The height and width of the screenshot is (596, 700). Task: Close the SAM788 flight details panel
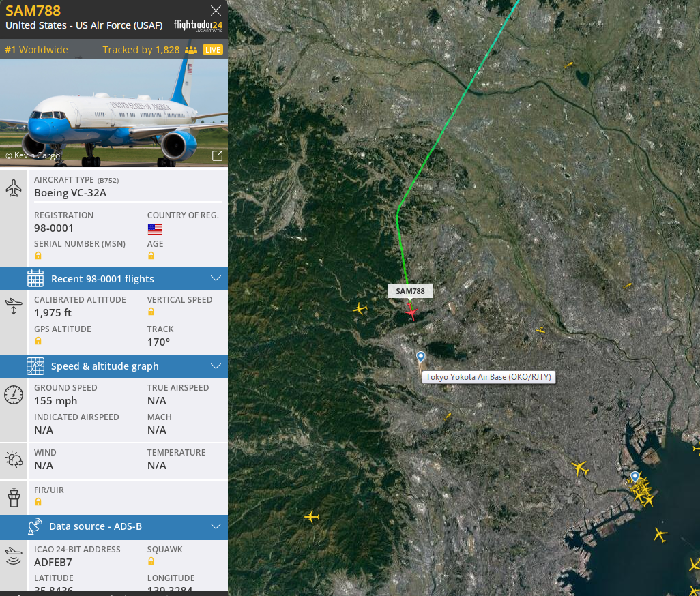[x=216, y=10]
